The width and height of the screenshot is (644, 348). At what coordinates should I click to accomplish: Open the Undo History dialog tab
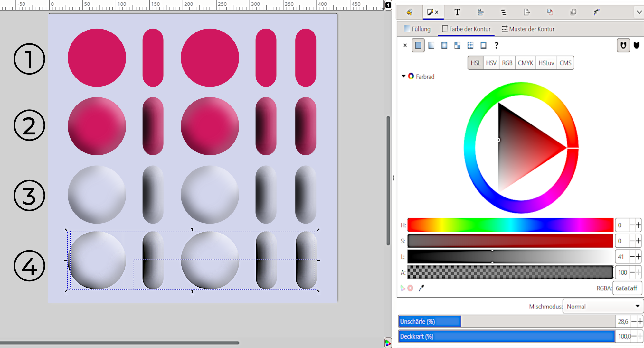click(x=410, y=12)
